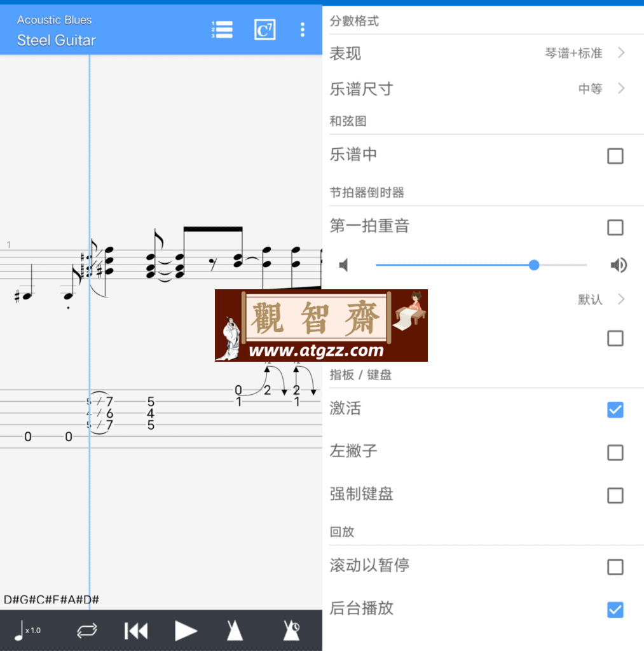Viewport: 644px width, 651px height.
Task: Jump back to start with rewind button
Action: [x=136, y=631]
